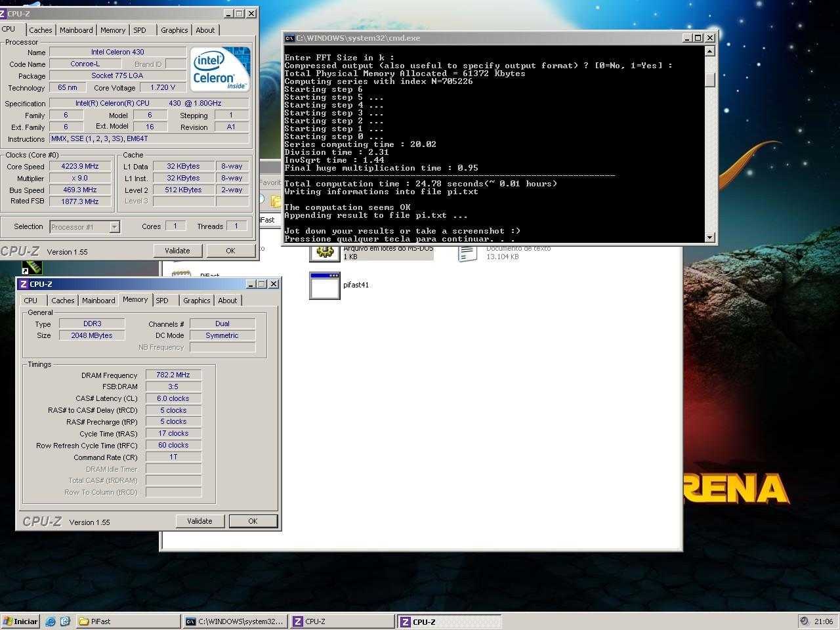The image size is (840, 630).
Task: Click Validate in the top CPU-Z window
Action: click(x=177, y=251)
